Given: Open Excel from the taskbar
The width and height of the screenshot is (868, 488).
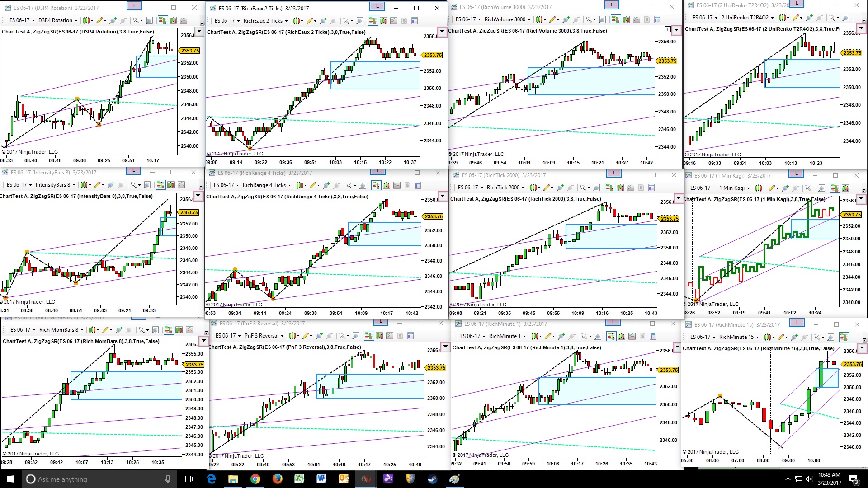Looking at the screenshot, I should click(x=299, y=479).
